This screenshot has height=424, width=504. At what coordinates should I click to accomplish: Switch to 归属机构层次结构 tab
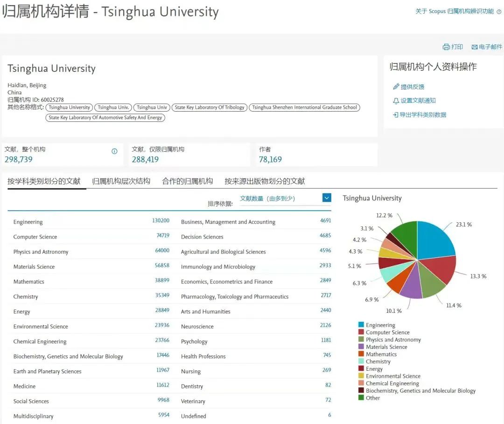121,181
